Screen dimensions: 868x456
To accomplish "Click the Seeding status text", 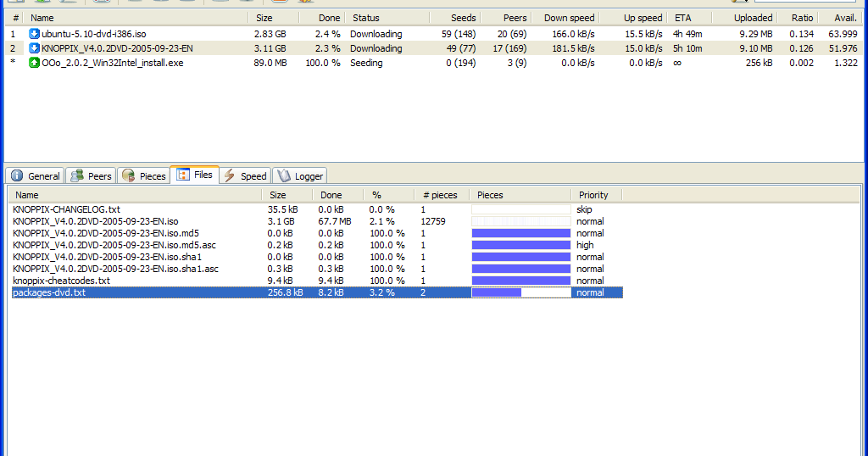I will click(366, 63).
